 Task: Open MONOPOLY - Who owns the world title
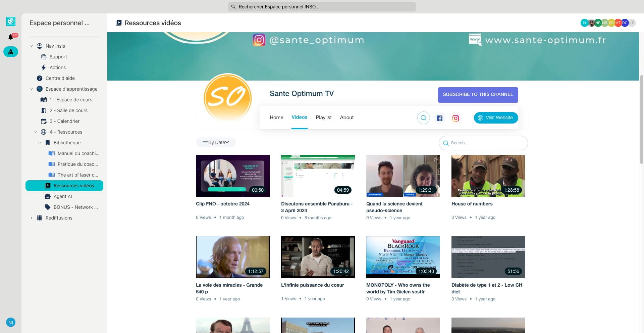click(x=398, y=288)
